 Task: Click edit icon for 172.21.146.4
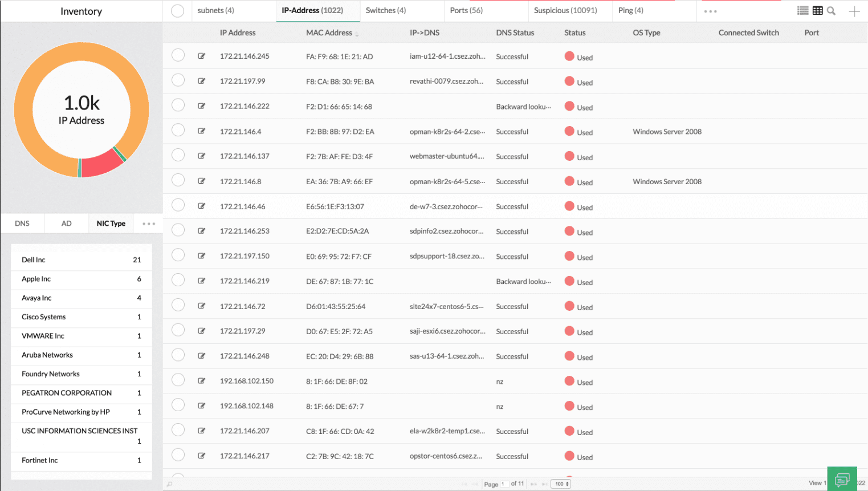[x=202, y=131]
